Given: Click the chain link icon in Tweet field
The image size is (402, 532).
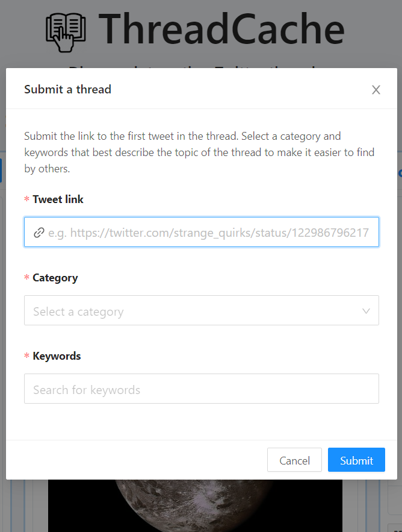Looking at the screenshot, I should coord(39,233).
